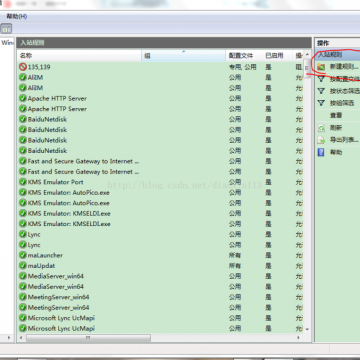Sort by the 组 column header
Image resolution: width=360 pixels, height=360 pixels.
[x=184, y=56]
